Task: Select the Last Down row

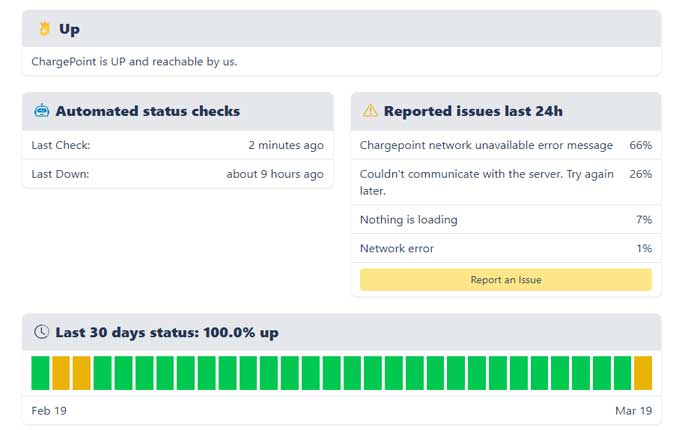Action: click(177, 174)
